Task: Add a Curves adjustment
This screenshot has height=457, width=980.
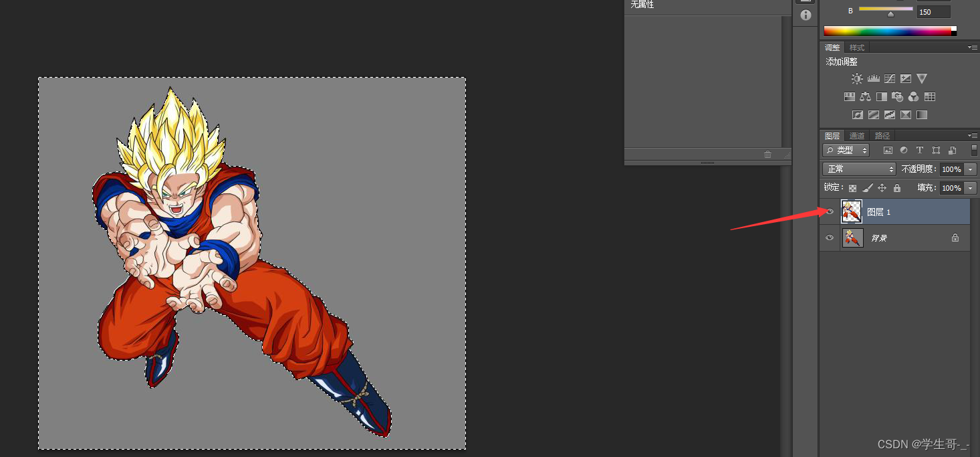Action: tap(890, 78)
